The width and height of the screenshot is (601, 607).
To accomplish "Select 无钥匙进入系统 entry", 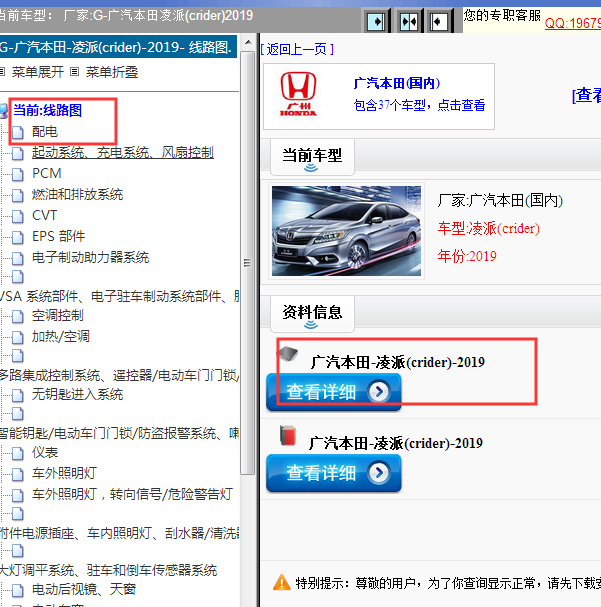I will point(77,394).
